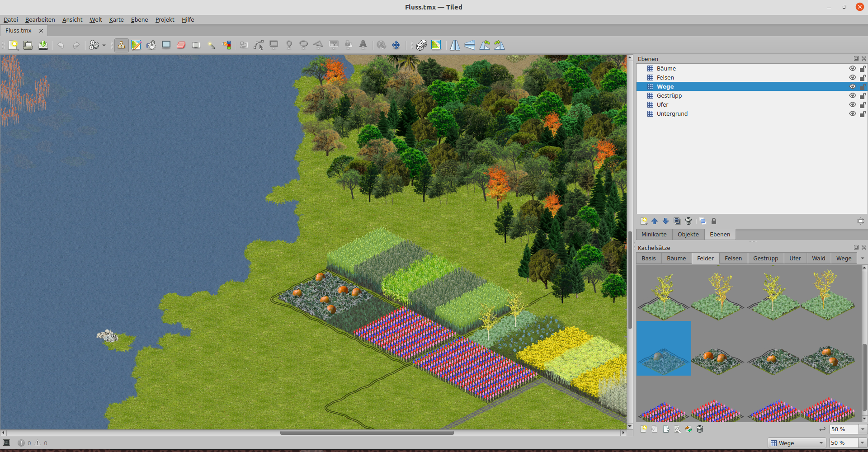This screenshot has height=452, width=868.
Task: Expand the tileset tabs overflow arrow
Action: [862, 259]
